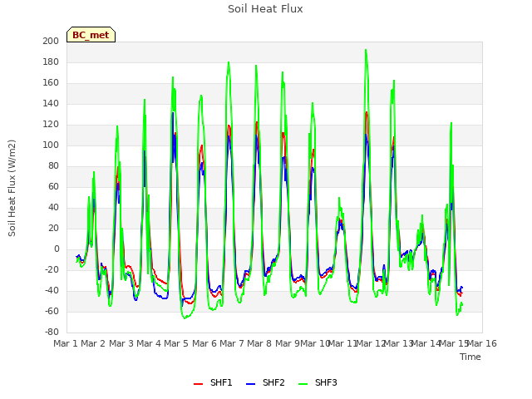Click the Mar 3 x-axis label
Image resolution: width=532 pixels, height=399 pixels.
tap(121, 343)
